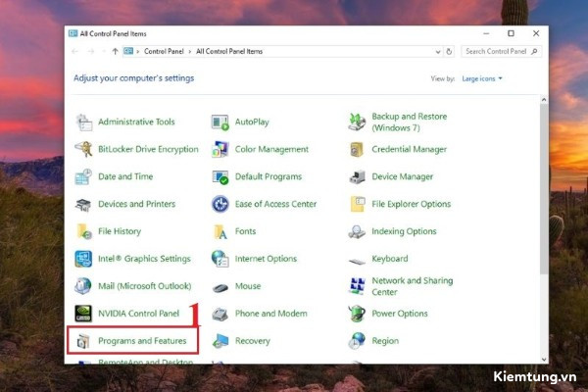Click the Credential Manager link text
The height and width of the screenshot is (392, 588).
click(x=409, y=149)
